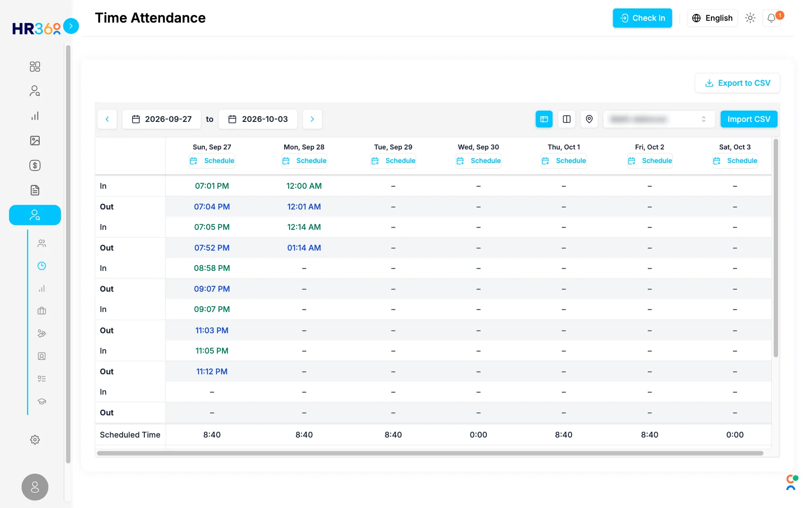Screen dimensions: 812x508
Task: Go to the previous week
Action: coord(107,119)
